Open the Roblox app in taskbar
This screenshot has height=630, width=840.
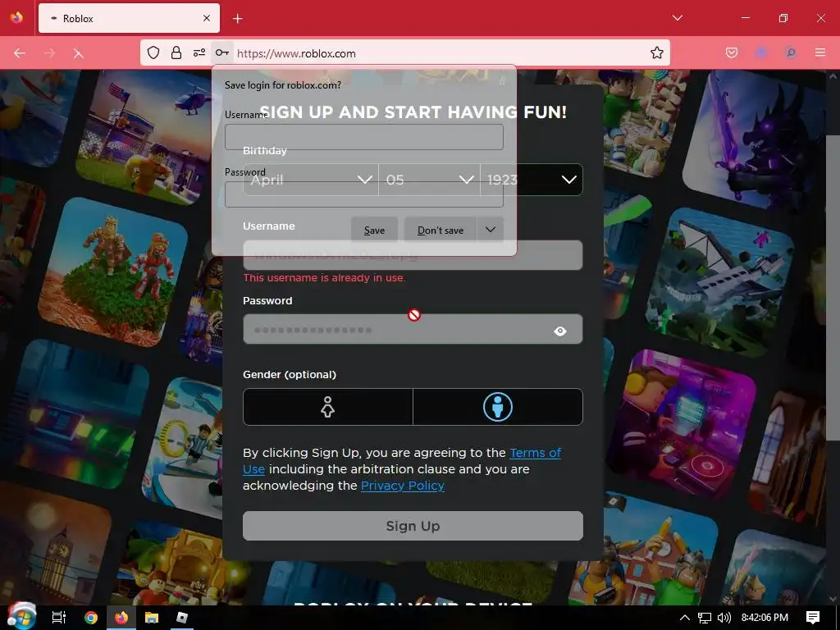pyautogui.click(x=182, y=617)
